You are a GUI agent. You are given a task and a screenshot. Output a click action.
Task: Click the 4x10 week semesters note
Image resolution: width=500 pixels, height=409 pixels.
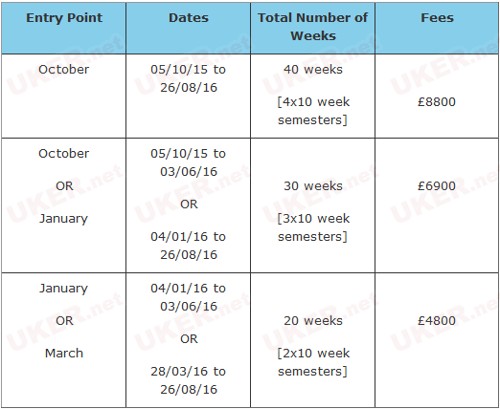pyautogui.click(x=313, y=111)
